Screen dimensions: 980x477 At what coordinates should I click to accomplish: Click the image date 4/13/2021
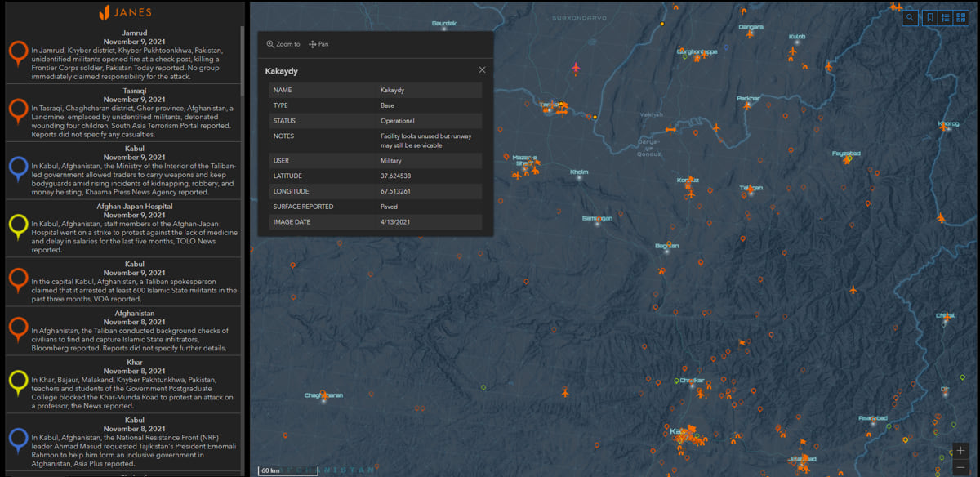coord(394,222)
